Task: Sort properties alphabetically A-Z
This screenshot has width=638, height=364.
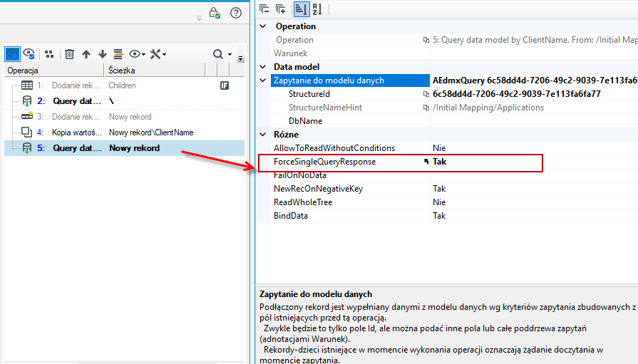Action: coord(317,9)
